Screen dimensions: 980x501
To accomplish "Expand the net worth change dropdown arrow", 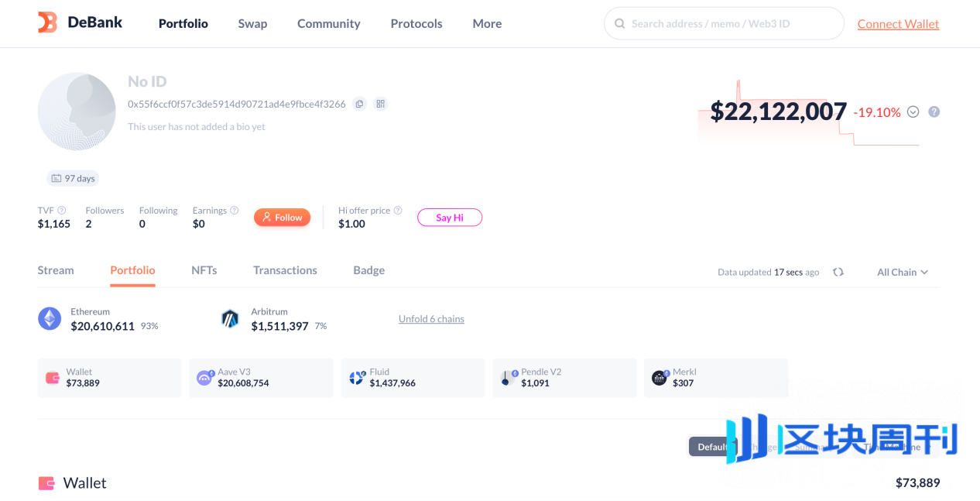I will [x=913, y=112].
